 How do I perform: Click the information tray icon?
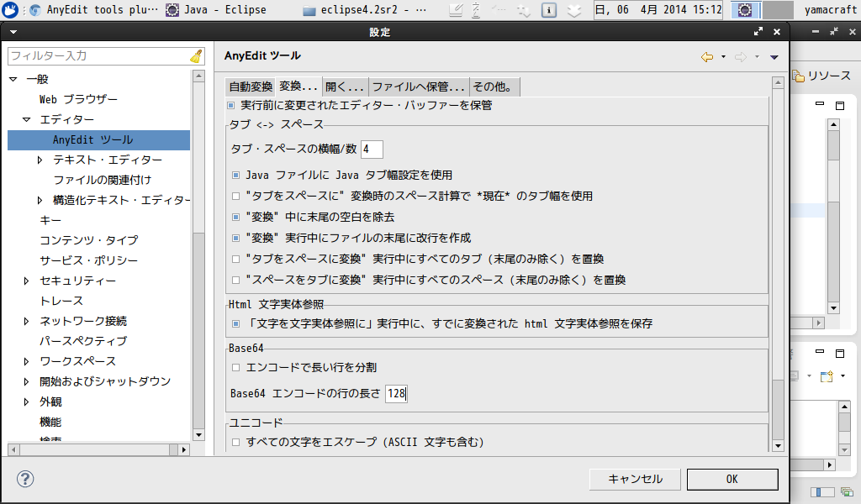(x=548, y=10)
